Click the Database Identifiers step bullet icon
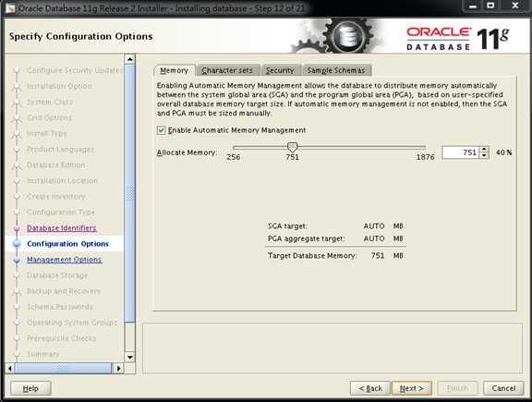532x402 pixels. (17, 228)
